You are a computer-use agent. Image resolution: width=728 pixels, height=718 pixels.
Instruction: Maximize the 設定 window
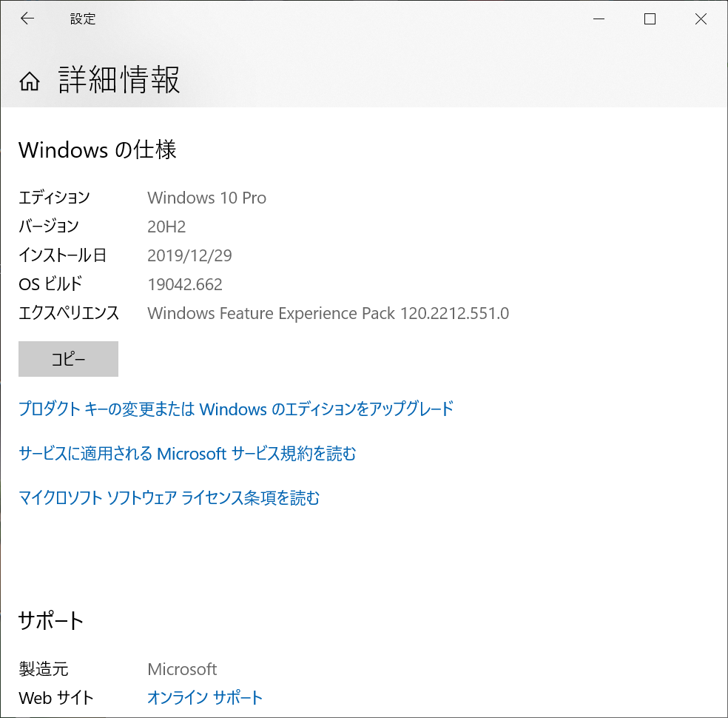tap(650, 19)
